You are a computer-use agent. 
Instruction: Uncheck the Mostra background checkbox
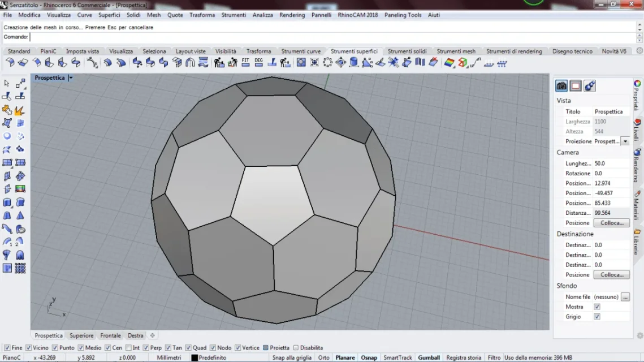(597, 307)
